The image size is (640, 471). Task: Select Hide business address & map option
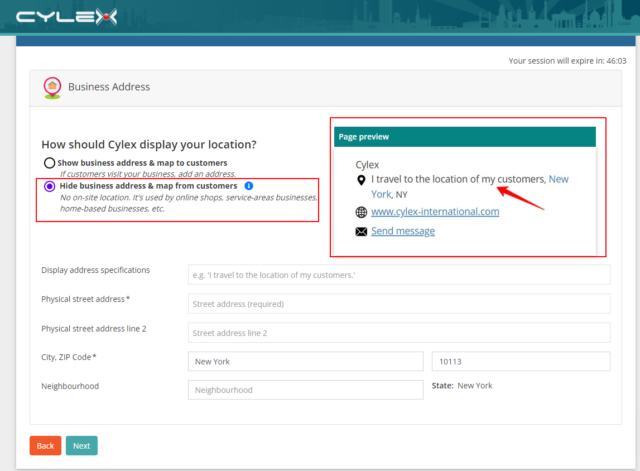pos(49,187)
